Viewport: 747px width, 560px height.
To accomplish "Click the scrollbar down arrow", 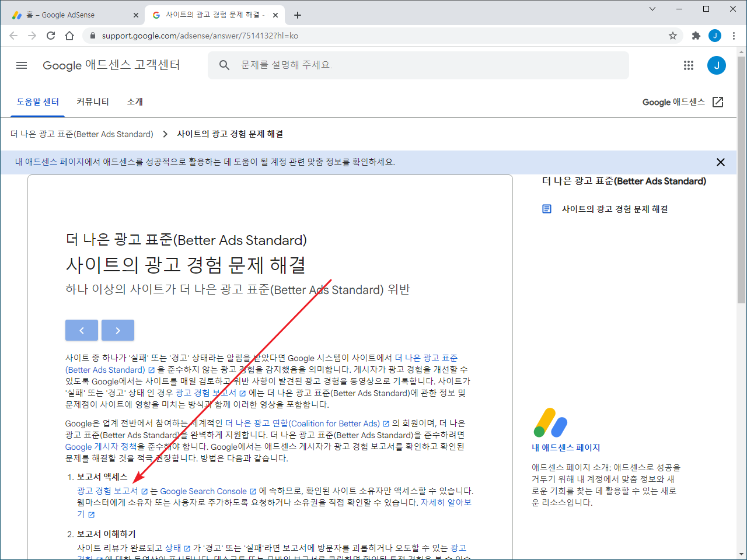I will point(741,554).
